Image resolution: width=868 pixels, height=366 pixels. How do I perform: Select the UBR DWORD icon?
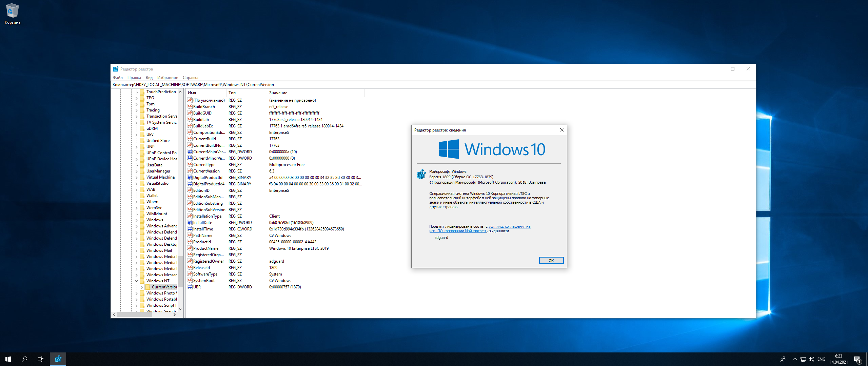click(x=190, y=287)
